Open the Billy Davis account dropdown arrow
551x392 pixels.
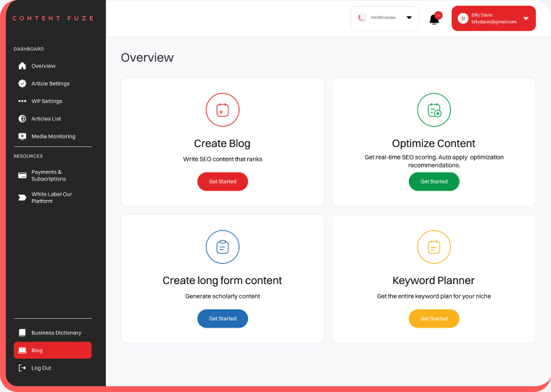(526, 19)
